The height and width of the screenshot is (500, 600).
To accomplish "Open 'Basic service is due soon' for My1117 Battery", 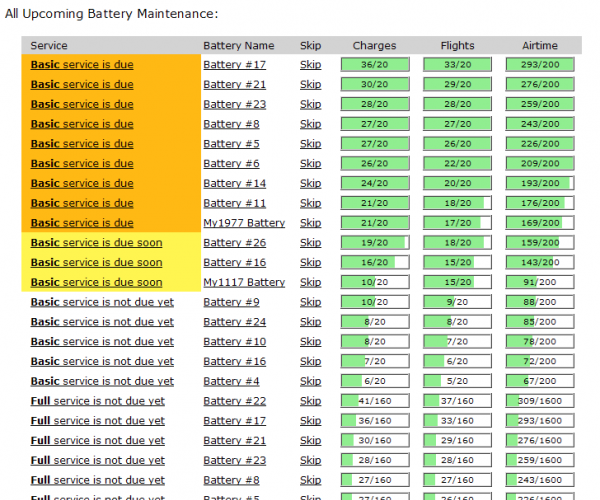I will coord(96,282).
